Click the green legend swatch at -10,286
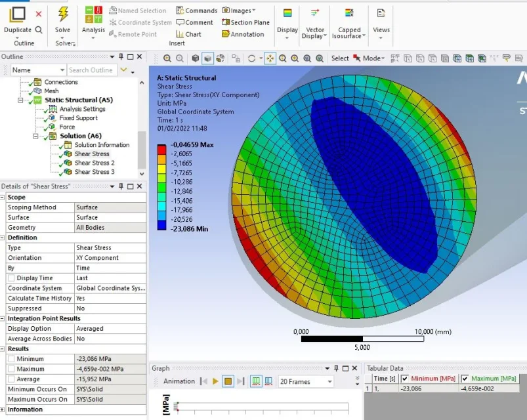Screen dimensions: 527x420 click(161, 187)
